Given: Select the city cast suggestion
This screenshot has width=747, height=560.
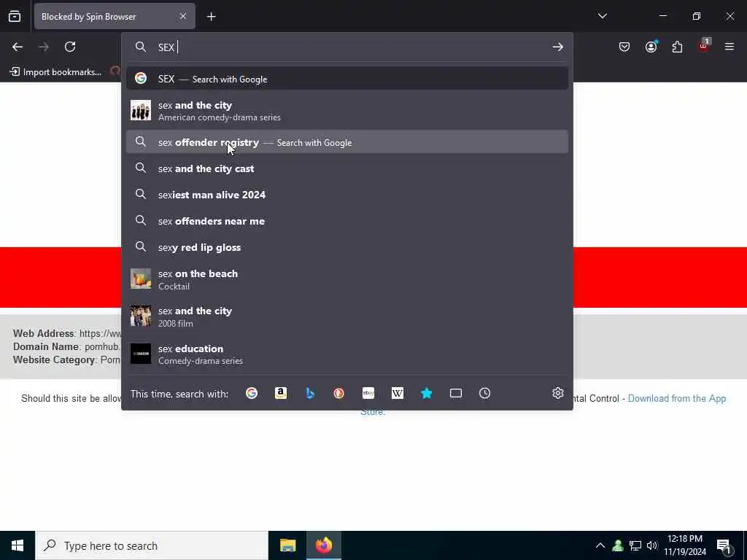Looking at the screenshot, I should point(347,168).
